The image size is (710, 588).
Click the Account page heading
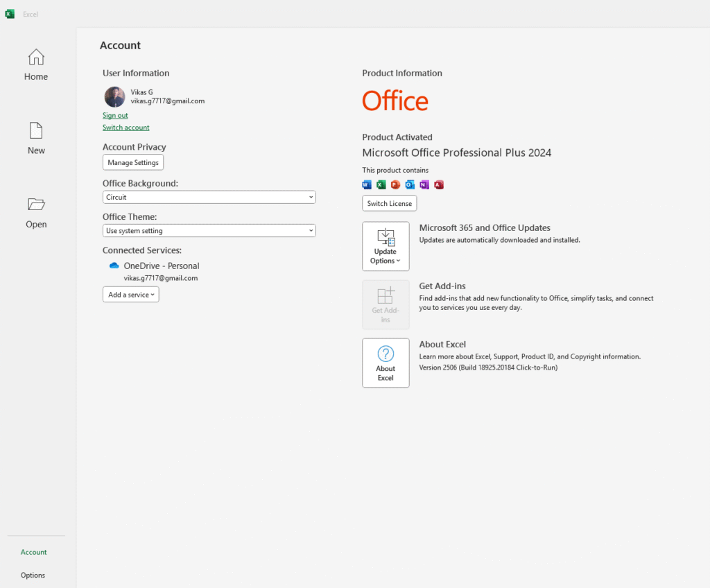(x=120, y=45)
